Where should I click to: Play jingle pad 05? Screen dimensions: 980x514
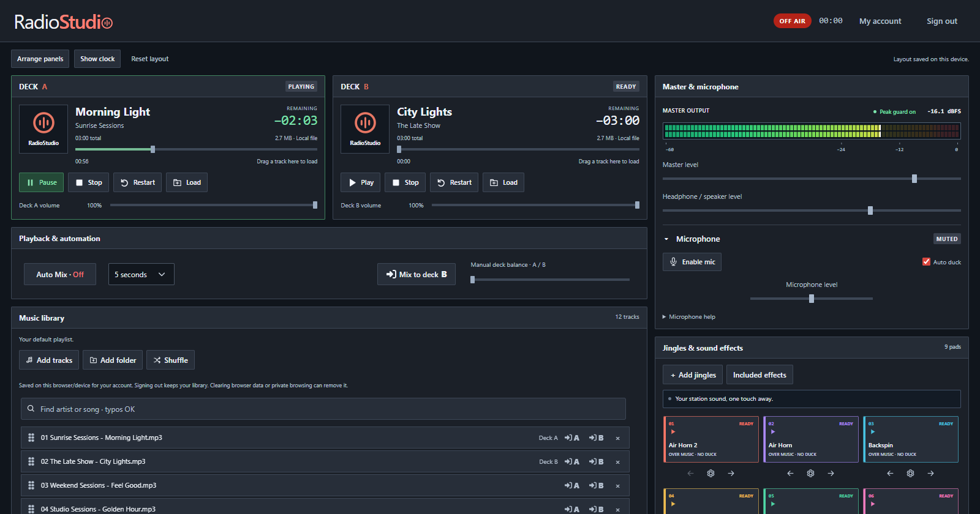[x=811, y=501]
